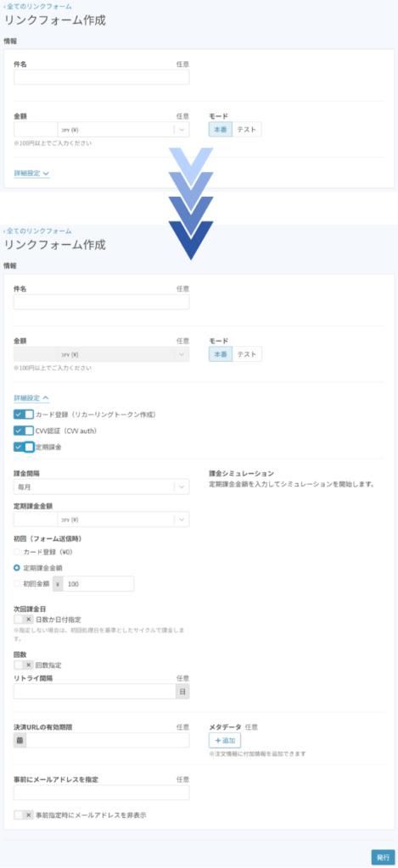This screenshot has width=398, height=868.
Task: Click the plus 追加 metadata button
Action: [225, 741]
